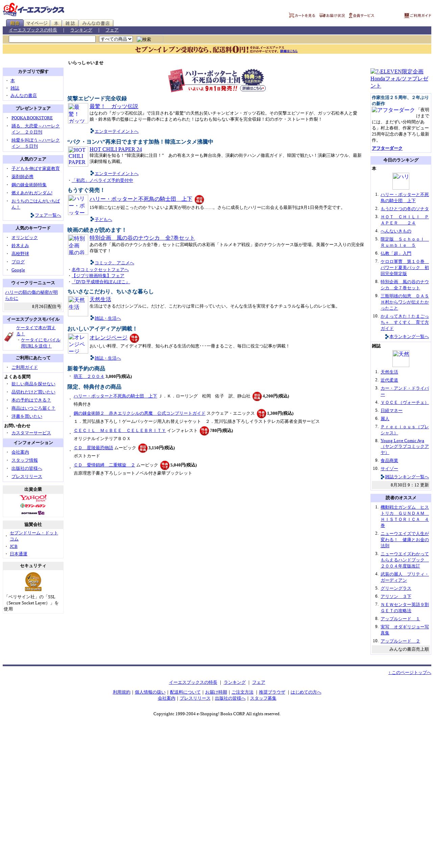
Task: Click the HOT CHILI PAPER thumbnail image
Action: 78,156
